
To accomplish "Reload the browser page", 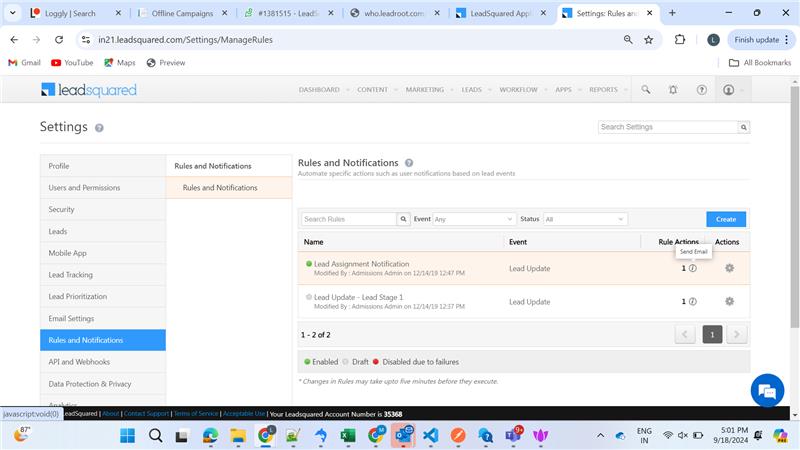I will pyautogui.click(x=59, y=40).
